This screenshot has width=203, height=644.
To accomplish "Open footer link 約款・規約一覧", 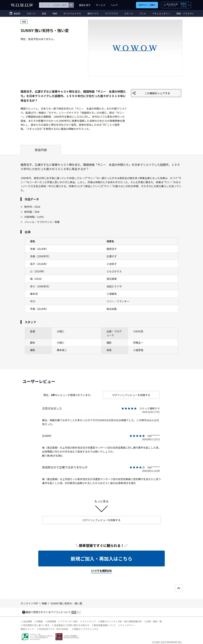I will (x=154, y=622).
